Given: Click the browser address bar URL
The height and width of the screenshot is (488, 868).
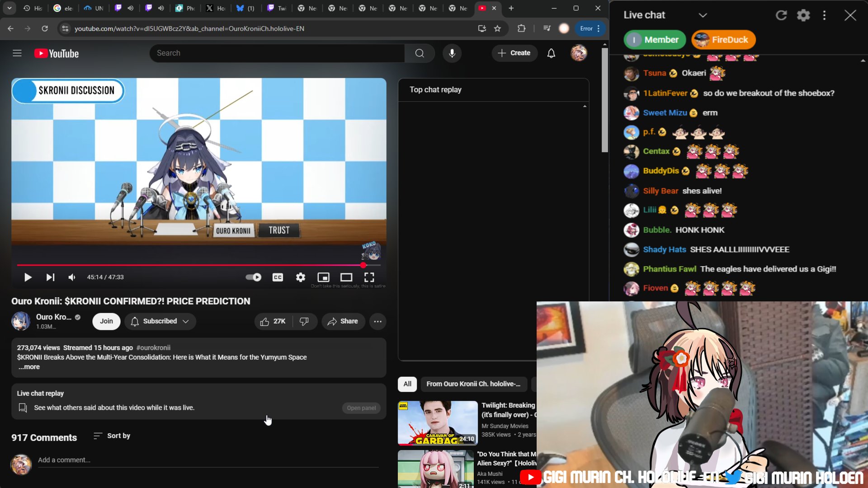Looking at the screenshot, I should click(189, 28).
